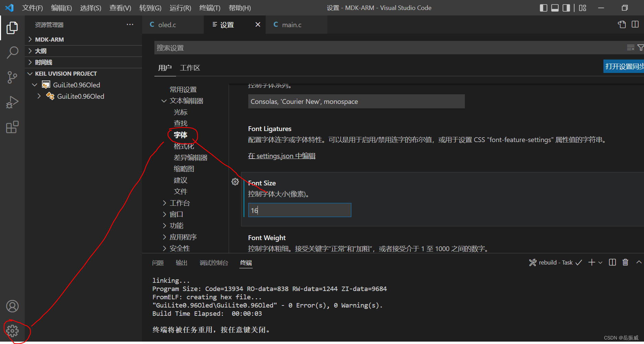The width and height of the screenshot is (644, 344).
Task: Expand the 应用程序 settings category
Action: point(164,237)
